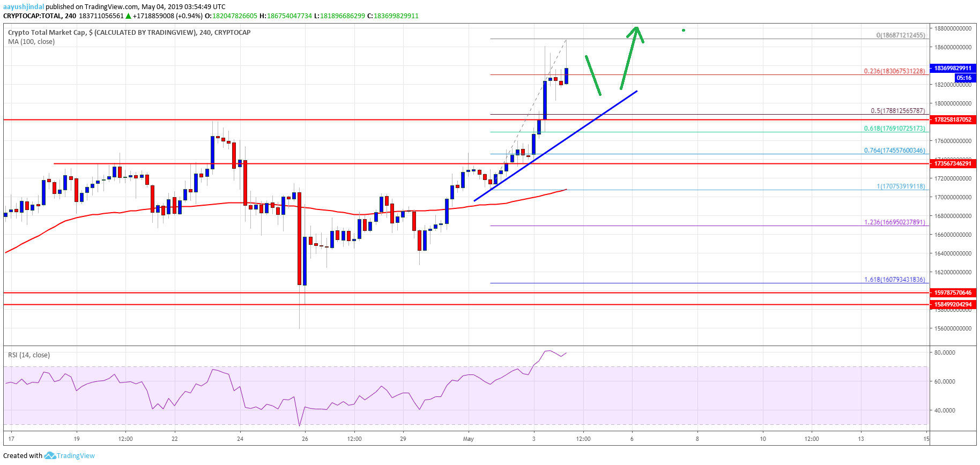Click the May label on time axis

click(469, 439)
